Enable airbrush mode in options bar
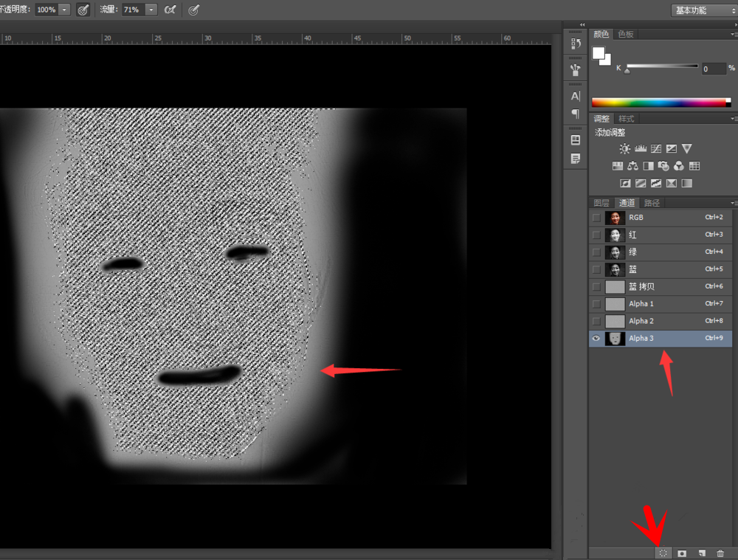 pos(170,10)
